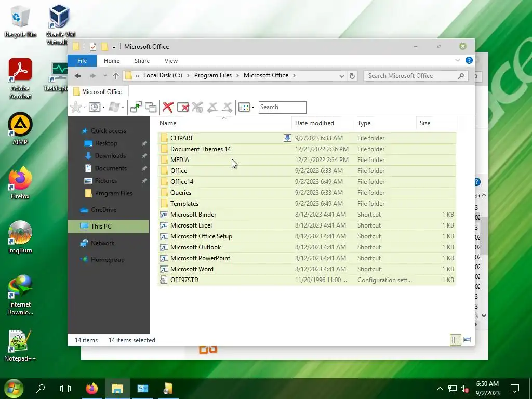This screenshot has height=399, width=532.
Task: Click the new folder quick access icon
Action: (104, 46)
